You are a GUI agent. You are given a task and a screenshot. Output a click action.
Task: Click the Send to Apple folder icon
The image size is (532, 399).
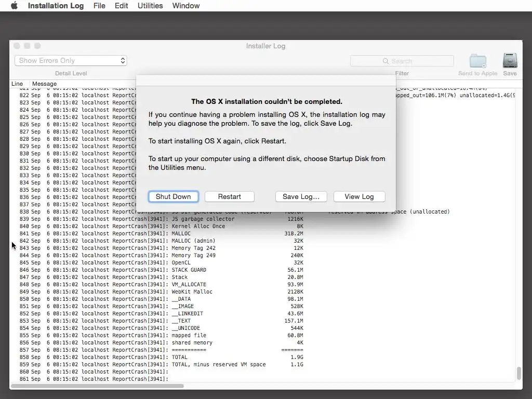pyautogui.click(x=478, y=61)
